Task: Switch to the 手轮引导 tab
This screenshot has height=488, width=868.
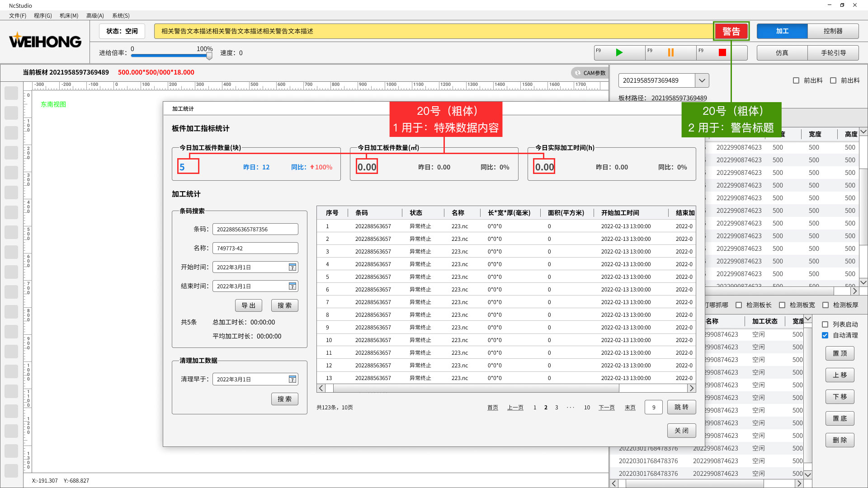Action: point(833,53)
